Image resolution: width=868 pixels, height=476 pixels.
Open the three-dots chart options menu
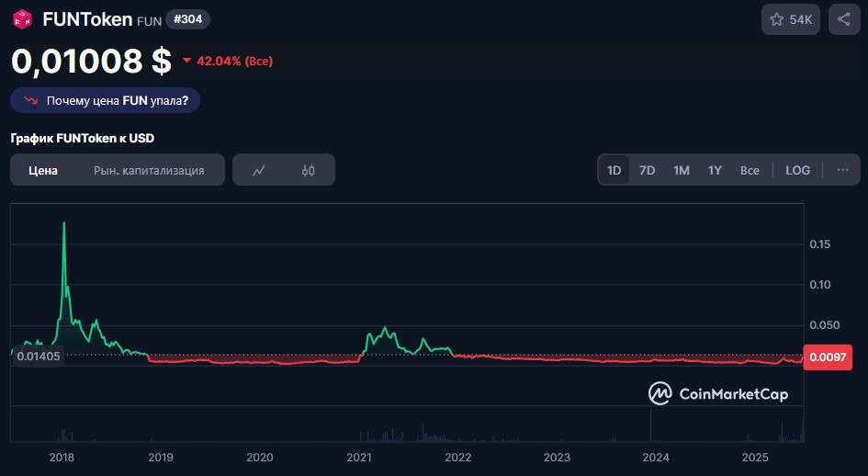coord(842,170)
